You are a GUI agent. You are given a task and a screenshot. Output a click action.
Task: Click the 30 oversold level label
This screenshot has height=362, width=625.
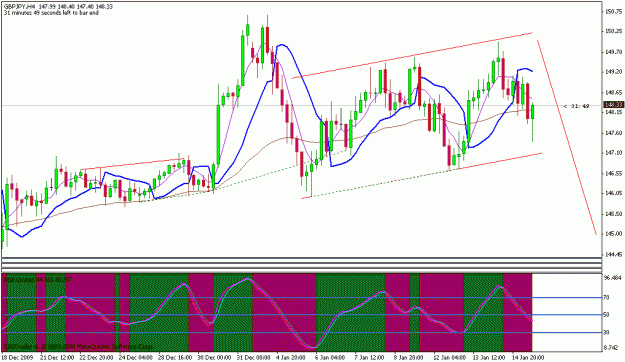pos(606,332)
